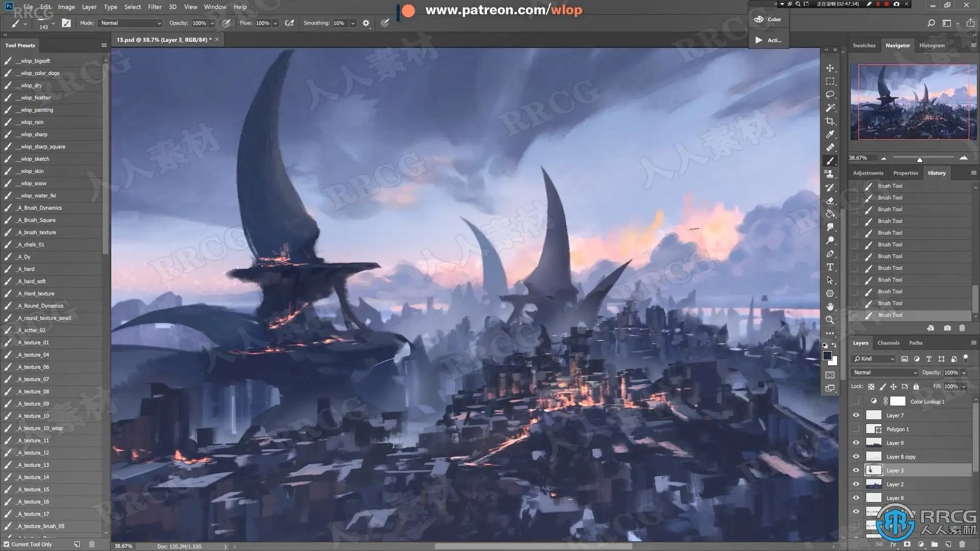Open brush smoothing options gear
Image resolution: width=980 pixels, height=551 pixels.
pyautogui.click(x=366, y=23)
